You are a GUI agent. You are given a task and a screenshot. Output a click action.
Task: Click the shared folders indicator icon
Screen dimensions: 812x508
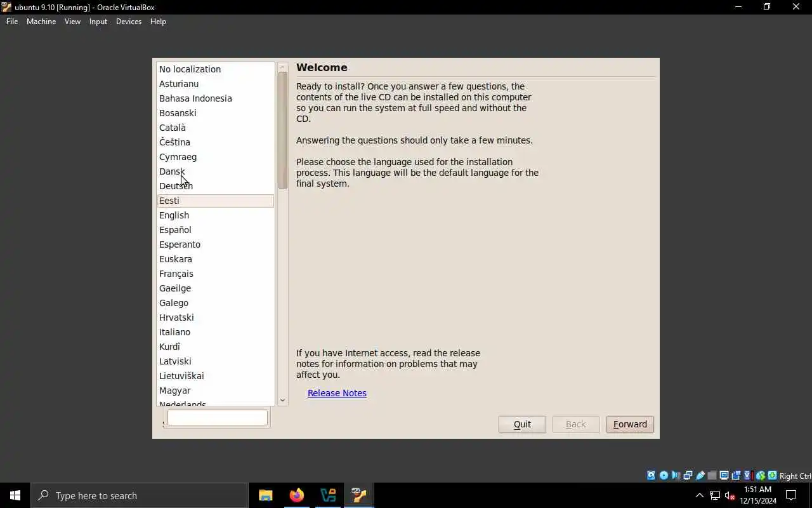(712, 475)
